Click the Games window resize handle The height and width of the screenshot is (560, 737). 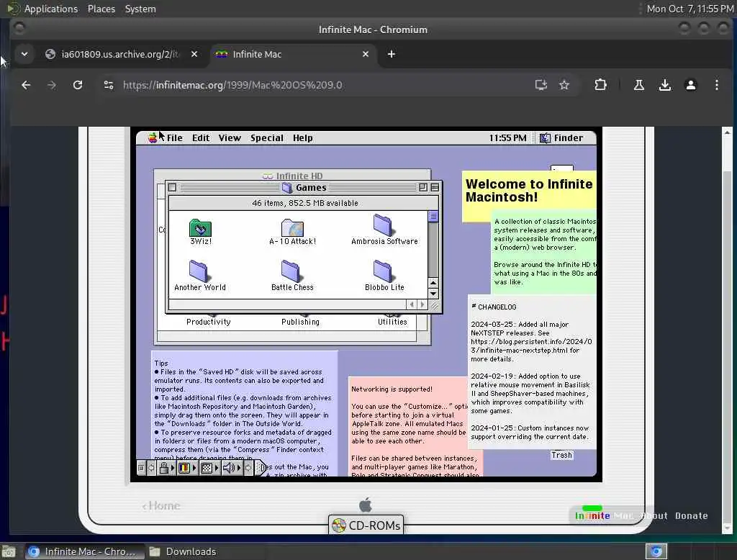pos(434,305)
